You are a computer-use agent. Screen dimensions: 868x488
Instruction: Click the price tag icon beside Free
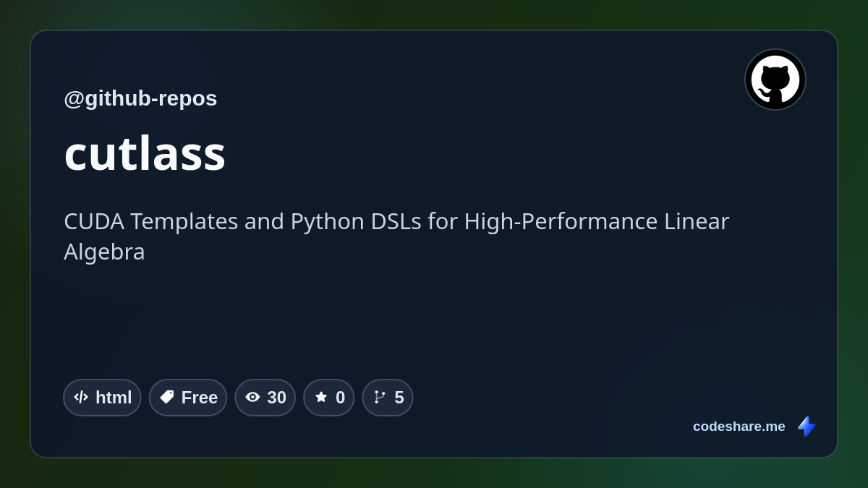[x=167, y=397]
